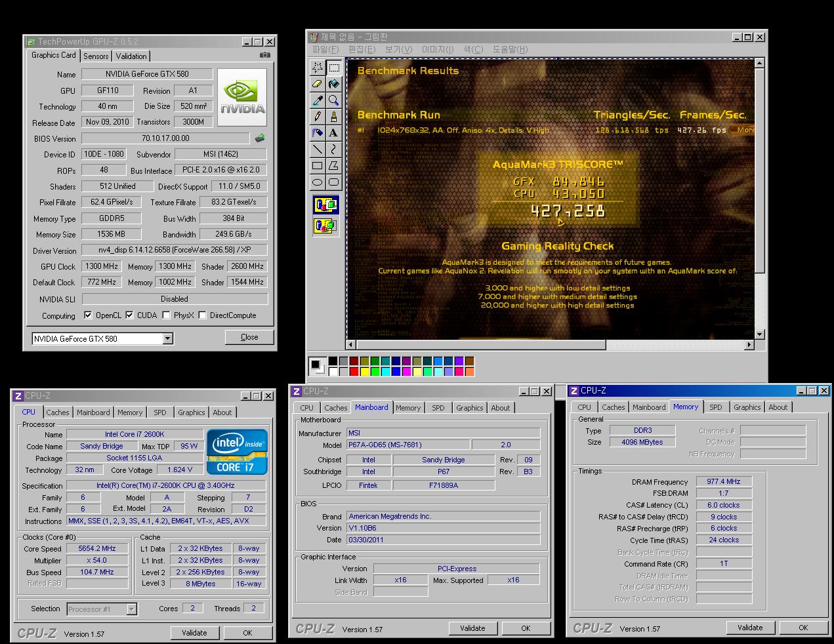The height and width of the screenshot is (644, 834).
Task: Click the GPU-Z BIOS save chip icon
Action: [x=260, y=138]
